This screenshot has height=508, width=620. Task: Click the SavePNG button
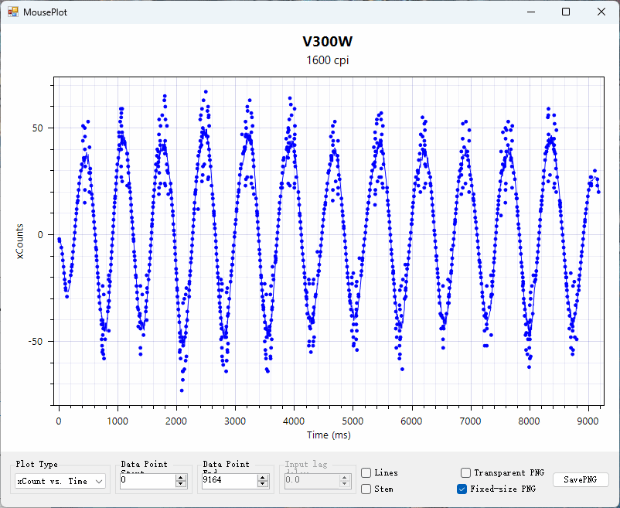(x=580, y=480)
